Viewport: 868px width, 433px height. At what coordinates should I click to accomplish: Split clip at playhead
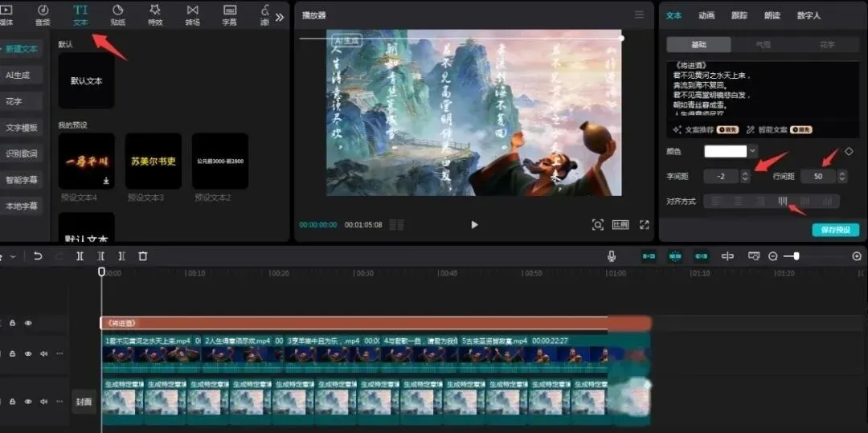80,256
